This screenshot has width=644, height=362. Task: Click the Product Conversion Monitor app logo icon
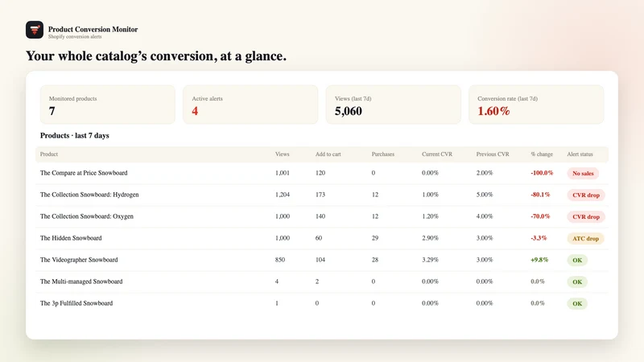[x=35, y=30]
